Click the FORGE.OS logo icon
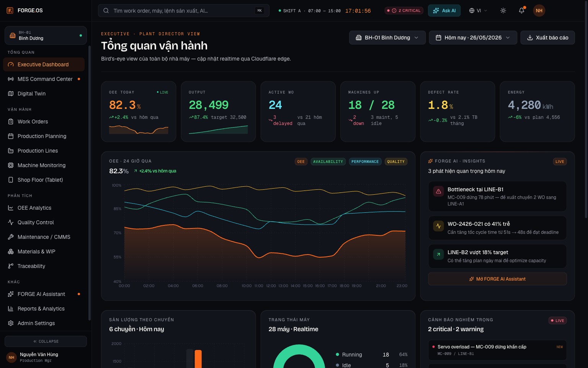Screen dimensions: 588x368 tap(10, 10)
